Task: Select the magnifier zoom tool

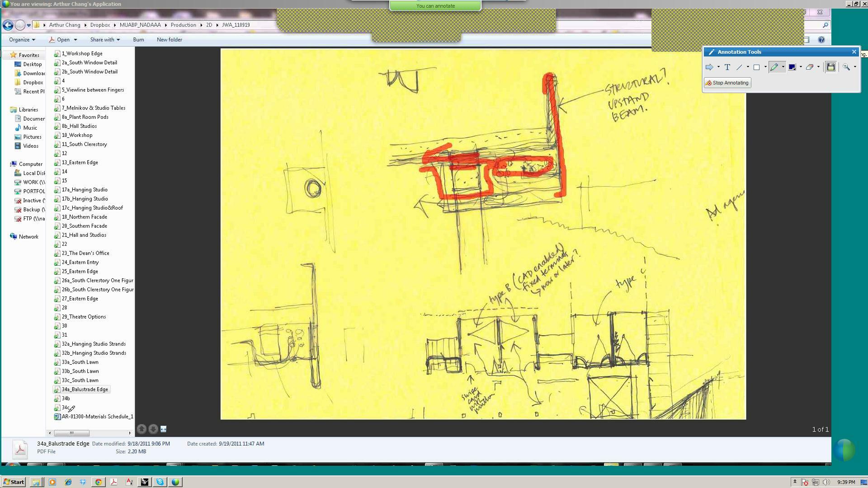Action: (x=846, y=67)
